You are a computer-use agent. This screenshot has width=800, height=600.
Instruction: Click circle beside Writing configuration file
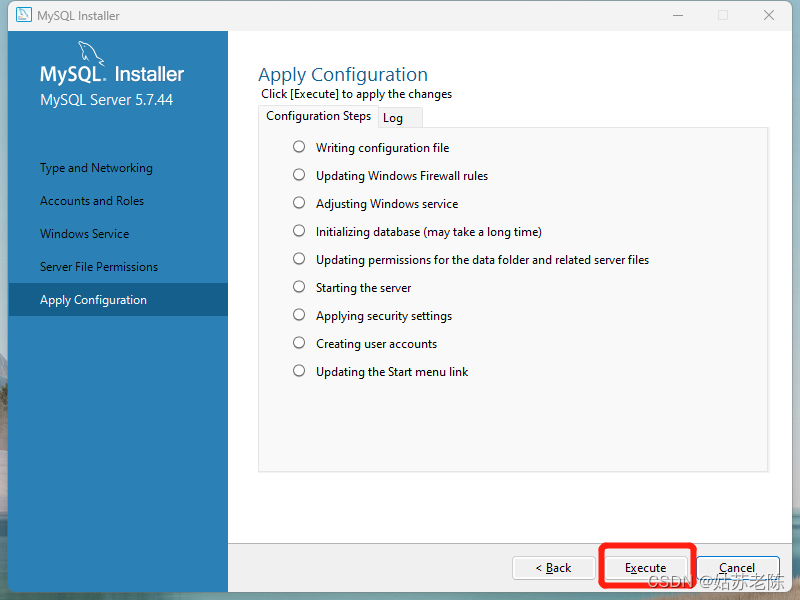299,147
